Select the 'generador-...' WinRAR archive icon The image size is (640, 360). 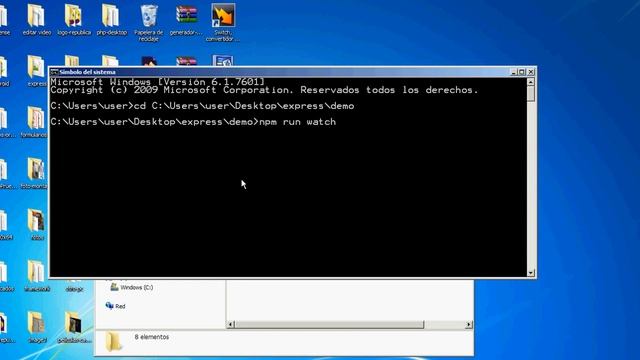point(186,19)
